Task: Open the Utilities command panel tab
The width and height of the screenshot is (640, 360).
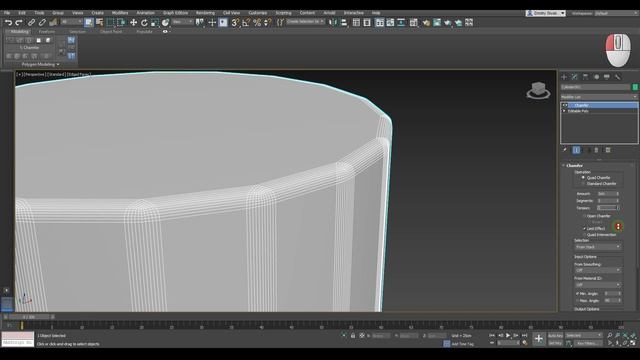Action: (617, 77)
